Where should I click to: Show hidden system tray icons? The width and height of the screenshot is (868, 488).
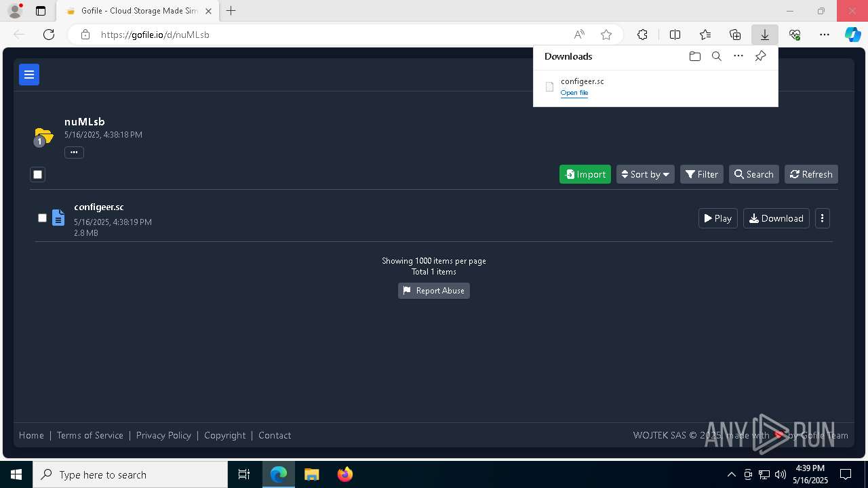[x=731, y=474]
